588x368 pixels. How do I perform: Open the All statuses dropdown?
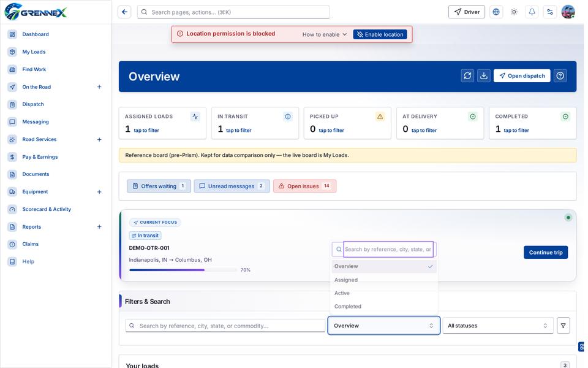pyautogui.click(x=497, y=326)
